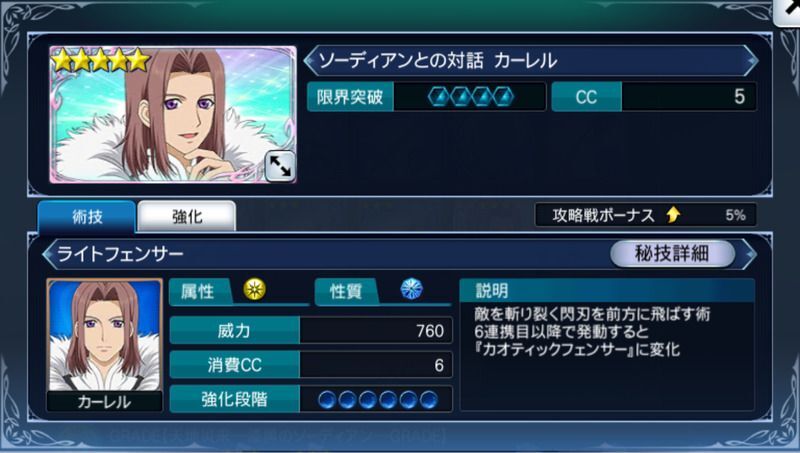Click the 説明 description text panel

607,344
